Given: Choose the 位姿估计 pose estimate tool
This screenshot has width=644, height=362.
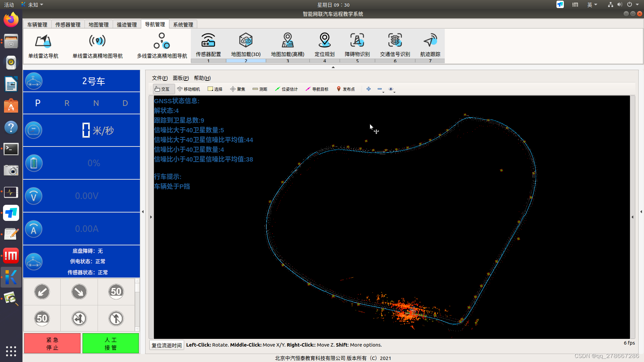Looking at the screenshot, I should 286,89.
